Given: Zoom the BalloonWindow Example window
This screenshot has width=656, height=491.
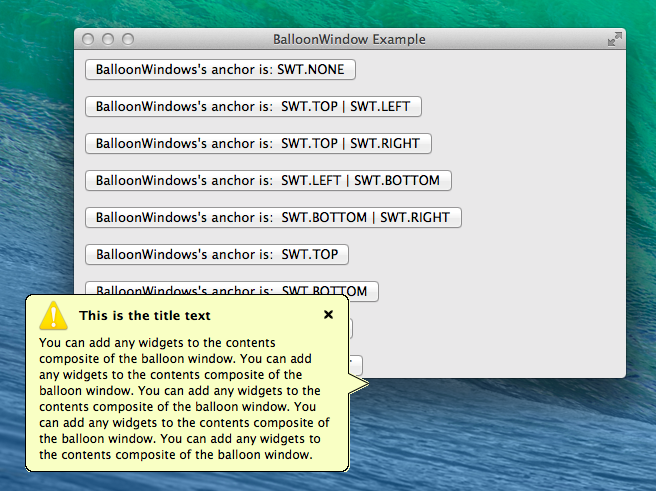Looking at the screenshot, I should 128,39.
